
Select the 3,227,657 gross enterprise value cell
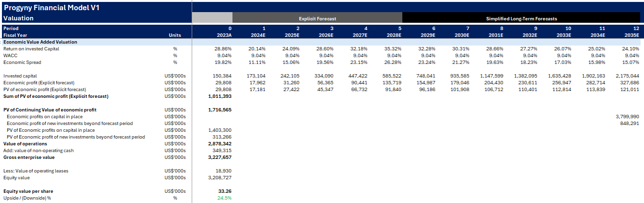point(220,157)
